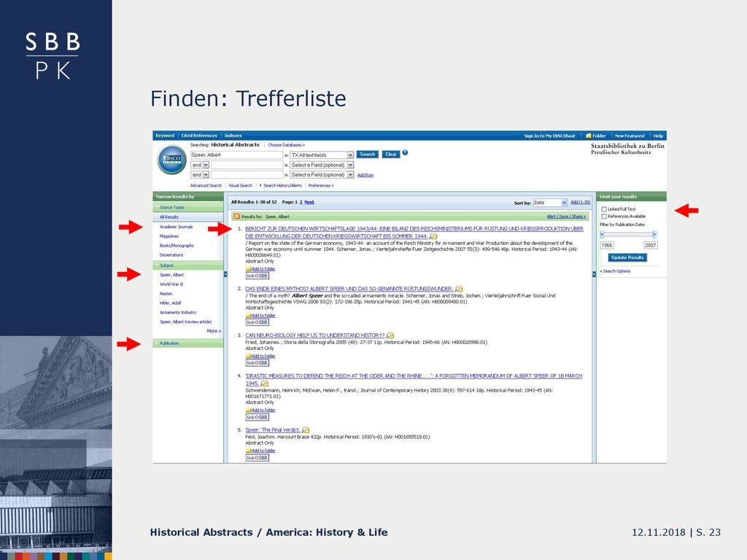Preview 'Das Ende eines Mythos' via magnifier icon
747x560 pixels.
(459, 289)
